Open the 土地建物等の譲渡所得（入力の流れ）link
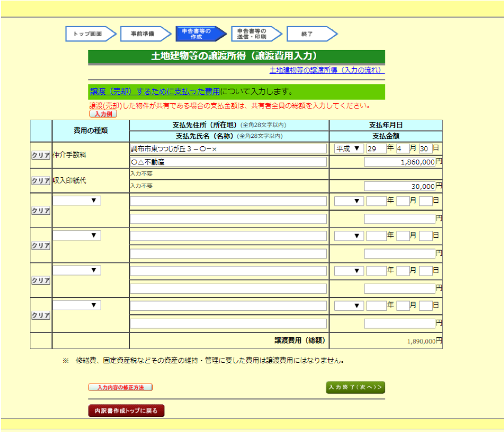 click(327, 71)
